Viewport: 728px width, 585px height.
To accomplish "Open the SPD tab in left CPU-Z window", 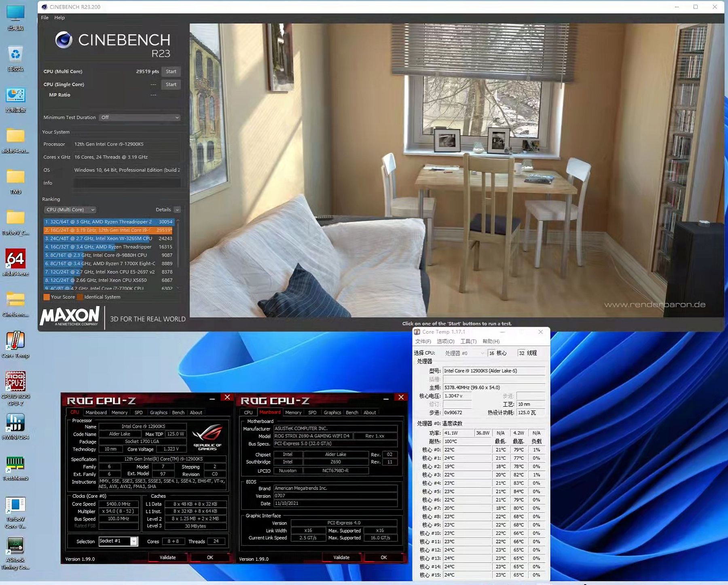I will [139, 413].
